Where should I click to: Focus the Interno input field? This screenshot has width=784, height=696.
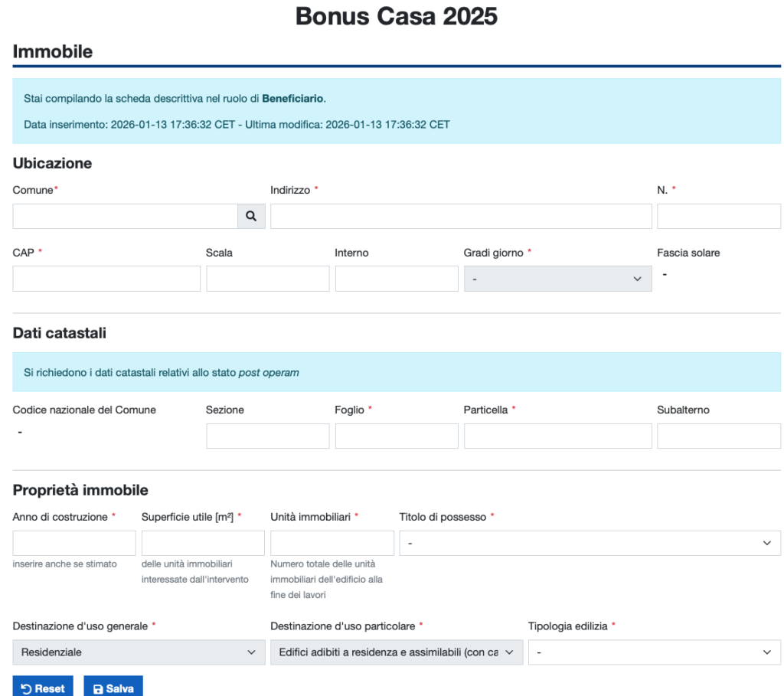[397, 279]
